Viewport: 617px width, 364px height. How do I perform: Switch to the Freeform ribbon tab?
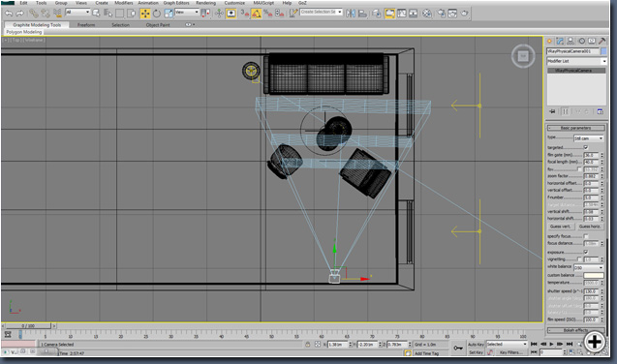click(86, 25)
